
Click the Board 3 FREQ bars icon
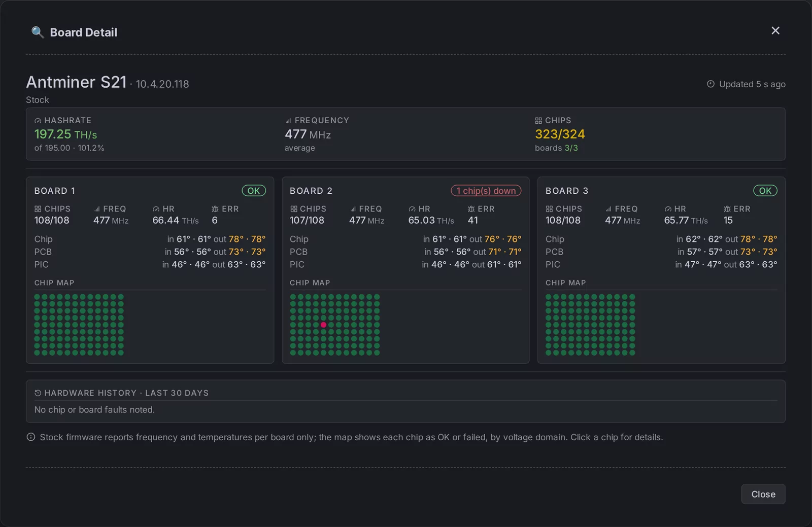pos(608,209)
